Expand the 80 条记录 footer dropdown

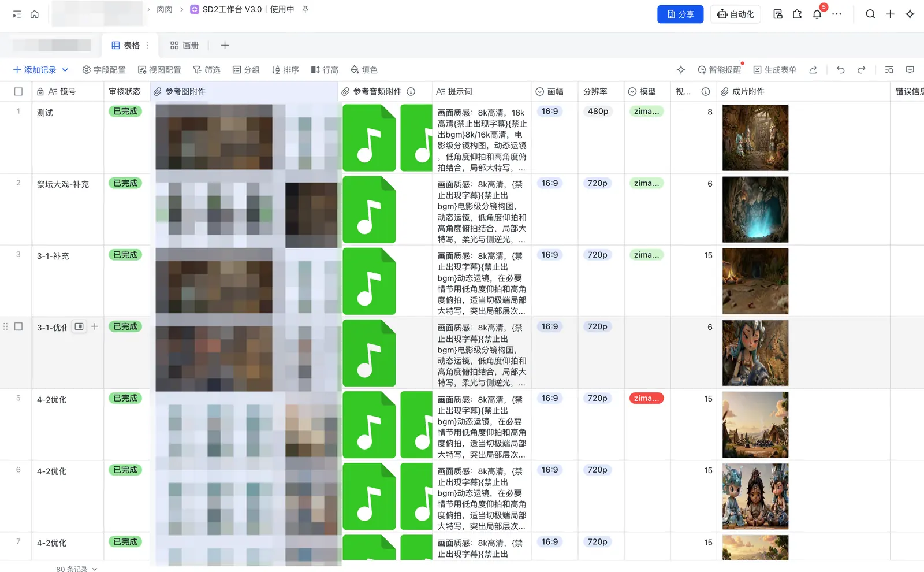pyautogui.click(x=95, y=569)
